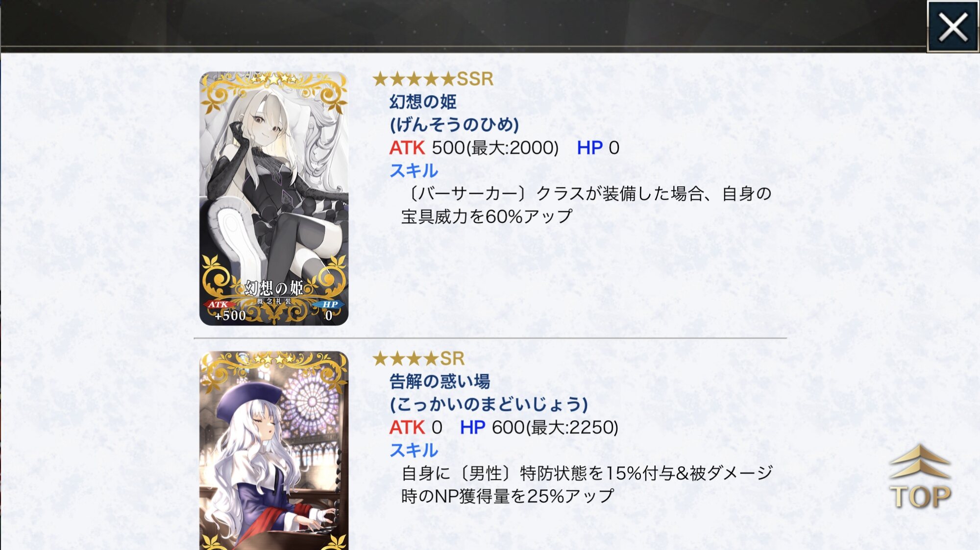Tap the four-star SR rarity label

(x=418, y=359)
